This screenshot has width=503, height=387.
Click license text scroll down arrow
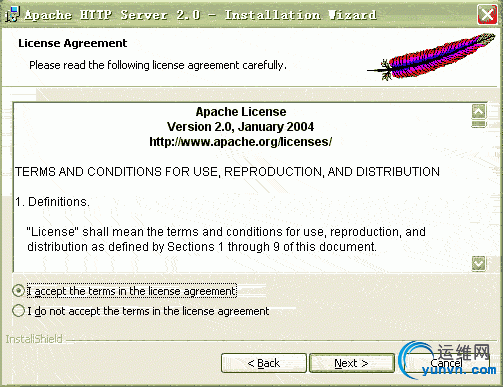[479, 263]
